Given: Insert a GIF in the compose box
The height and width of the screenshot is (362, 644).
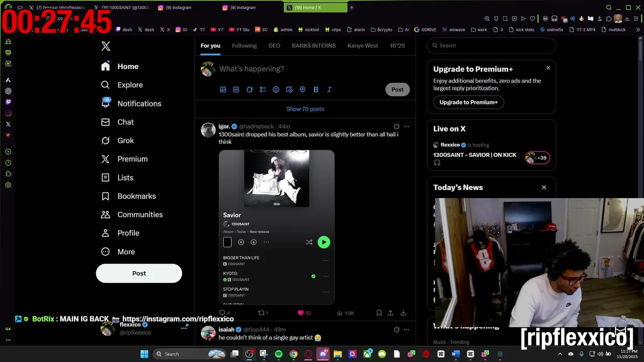Looking at the screenshot, I should [x=236, y=89].
